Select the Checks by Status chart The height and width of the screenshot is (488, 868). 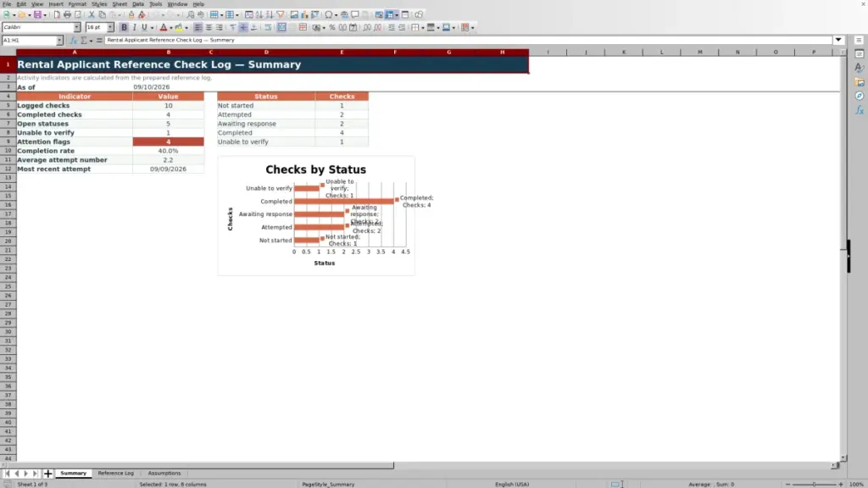point(316,216)
